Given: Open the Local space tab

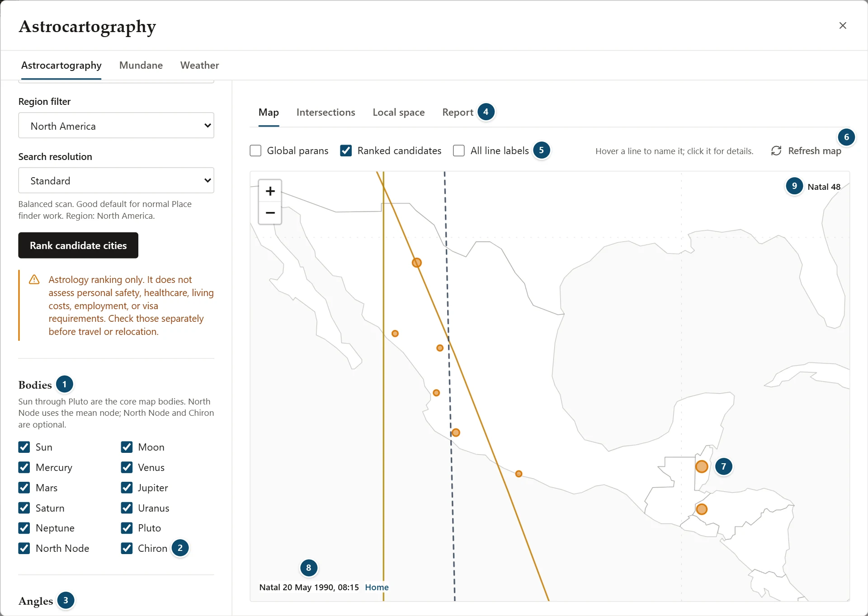Looking at the screenshot, I should (x=398, y=112).
